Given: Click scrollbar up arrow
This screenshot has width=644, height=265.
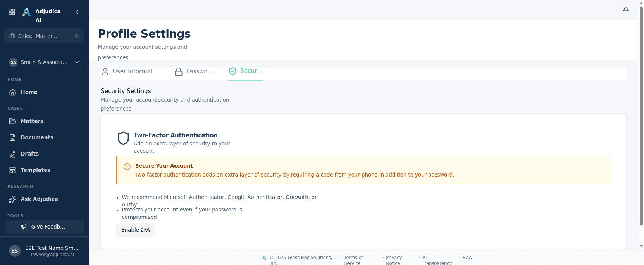Looking at the screenshot, I should point(641,3).
